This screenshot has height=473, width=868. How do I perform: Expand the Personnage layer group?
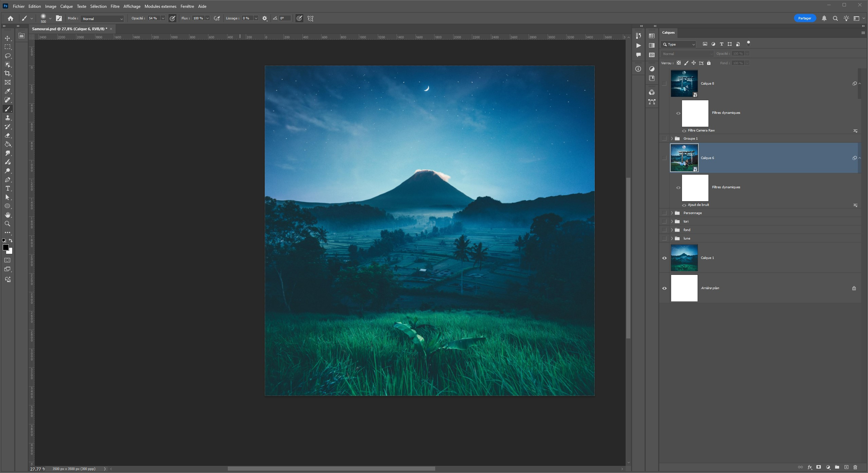(x=672, y=213)
